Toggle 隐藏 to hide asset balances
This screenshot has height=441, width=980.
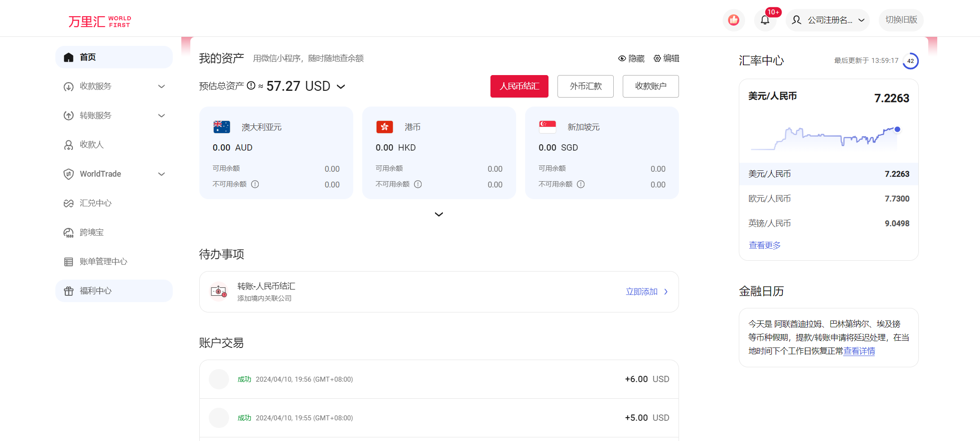pyautogui.click(x=631, y=58)
